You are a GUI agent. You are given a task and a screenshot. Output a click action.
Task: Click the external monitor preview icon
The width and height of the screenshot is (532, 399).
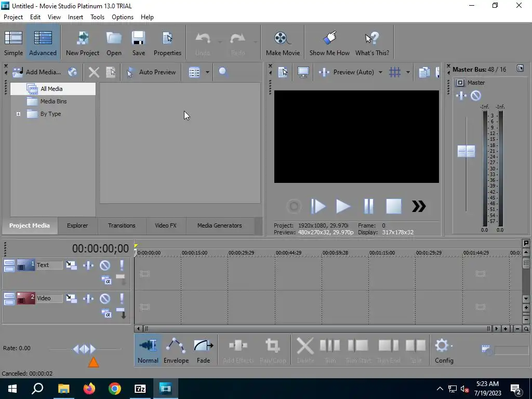303,72
